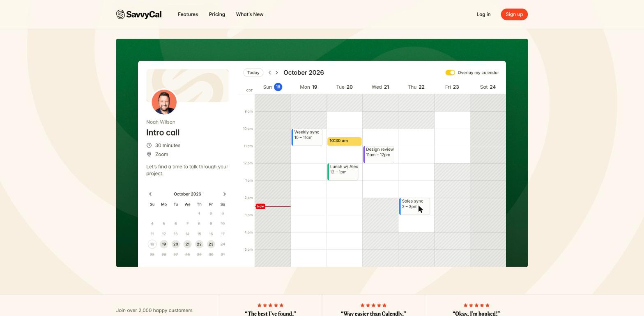Click the Sun 18 column header

pyautogui.click(x=272, y=87)
